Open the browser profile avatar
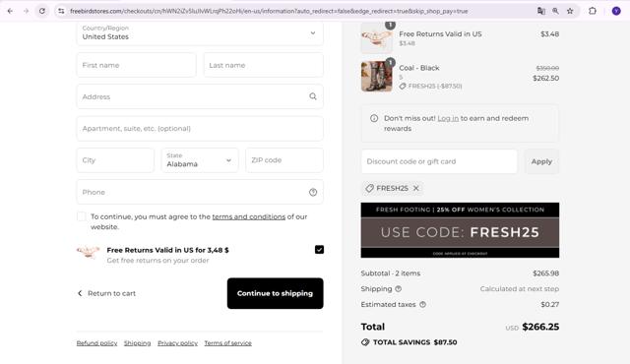The width and height of the screenshot is (630, 364). [616, 11]
